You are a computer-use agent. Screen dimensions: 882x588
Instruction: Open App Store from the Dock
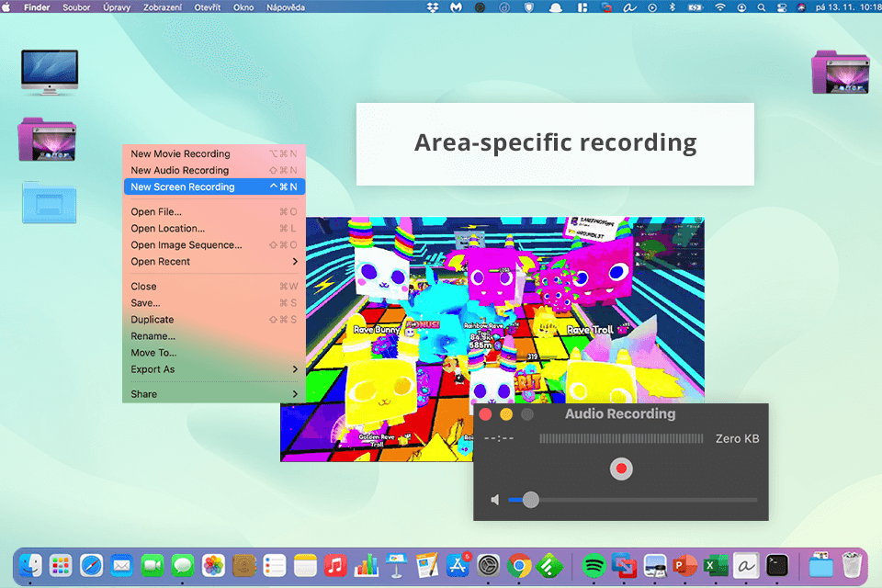[458, 566]
